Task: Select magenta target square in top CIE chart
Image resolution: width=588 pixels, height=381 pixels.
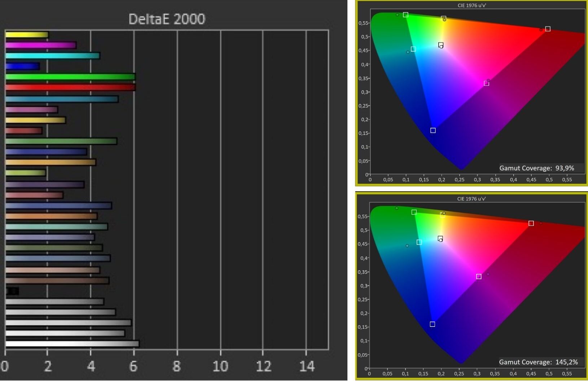Action: (x=486, y=84)
